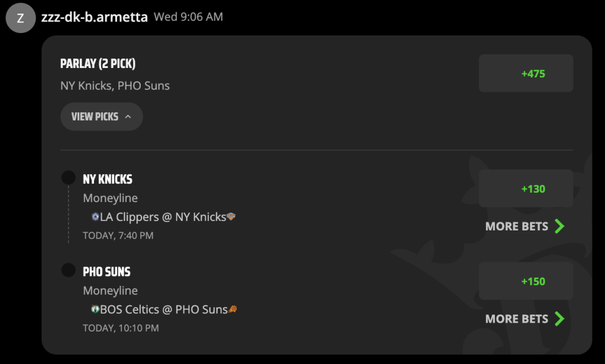This screenshot has width=605, height=364.
Task: Collapse the View Picks expander
Action: click(102, 116)
